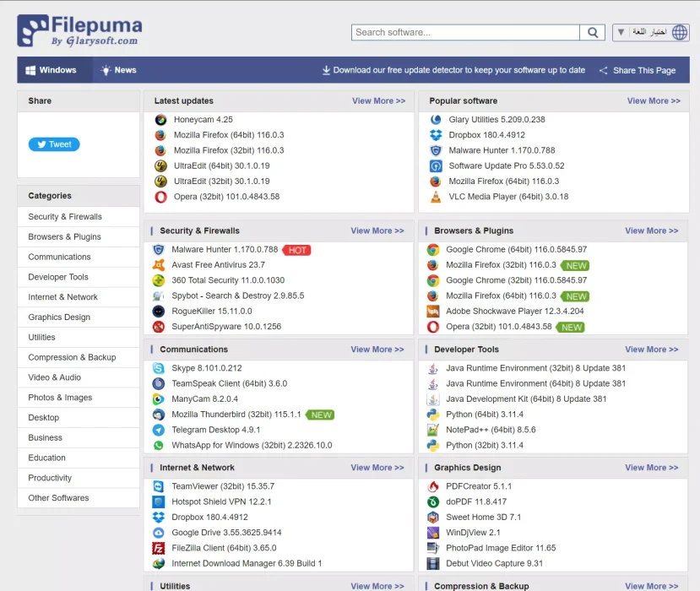The width and height of the screenshot is (700, 591).
Task: Open Mozilla Thunderbird (32bit) 115.1.1
Action: coord(236,415)
